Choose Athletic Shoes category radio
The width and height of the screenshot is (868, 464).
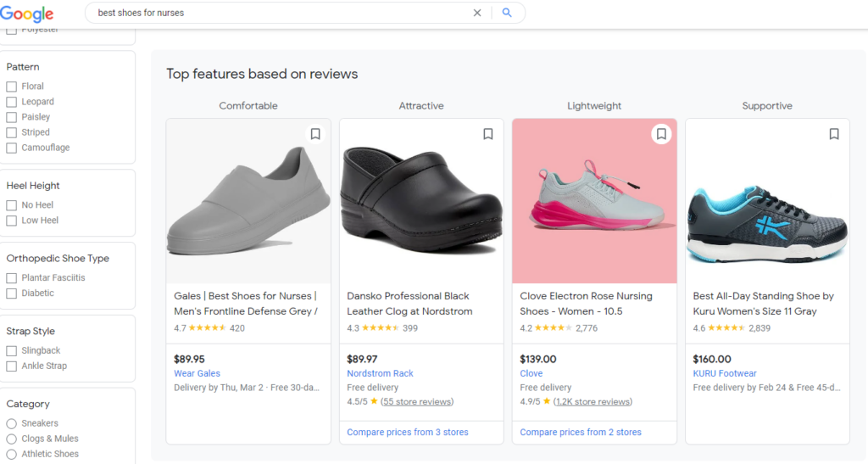[12, 455]
